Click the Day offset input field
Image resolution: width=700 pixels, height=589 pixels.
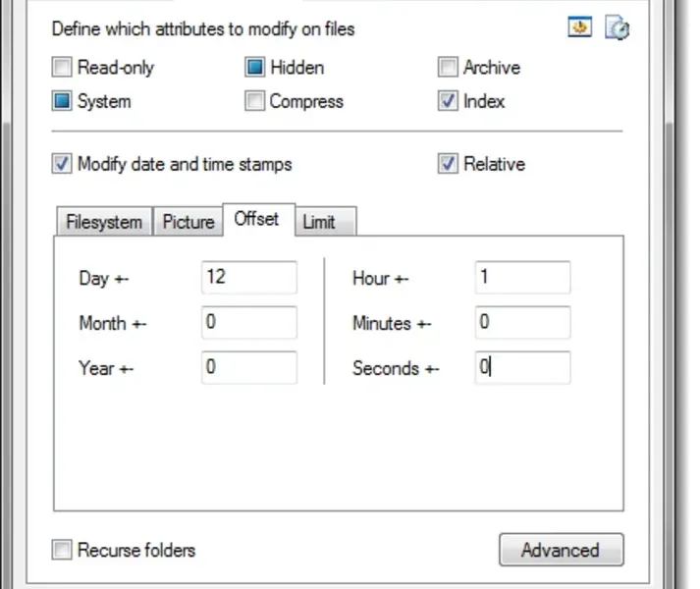tap(248, 278)
